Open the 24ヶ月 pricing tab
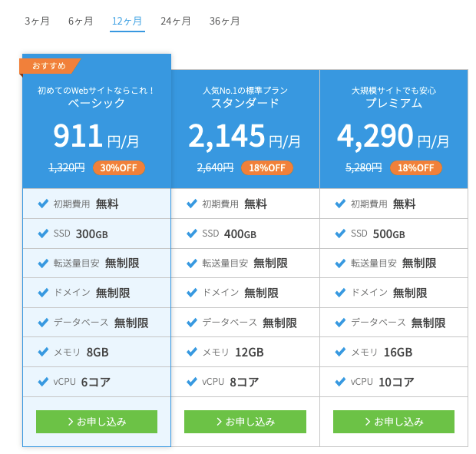The height and width of the screenshot is (454, 476). pos(176,21)
